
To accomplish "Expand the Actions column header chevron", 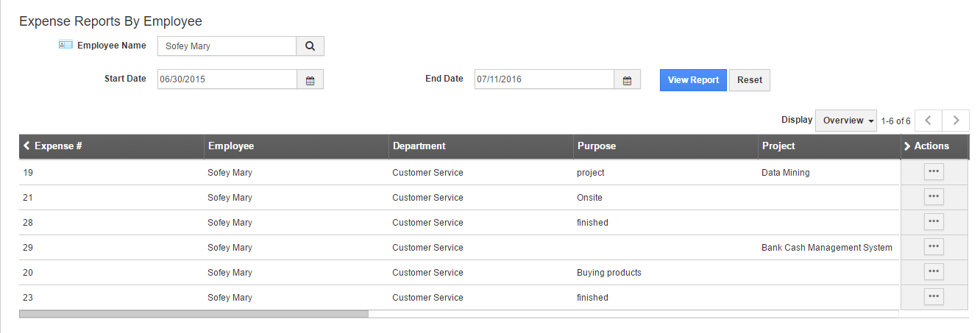I will coord(907,146).
